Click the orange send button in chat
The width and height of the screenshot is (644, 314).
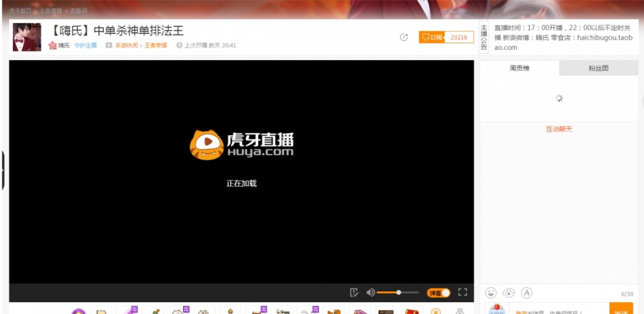coord(621,310)
